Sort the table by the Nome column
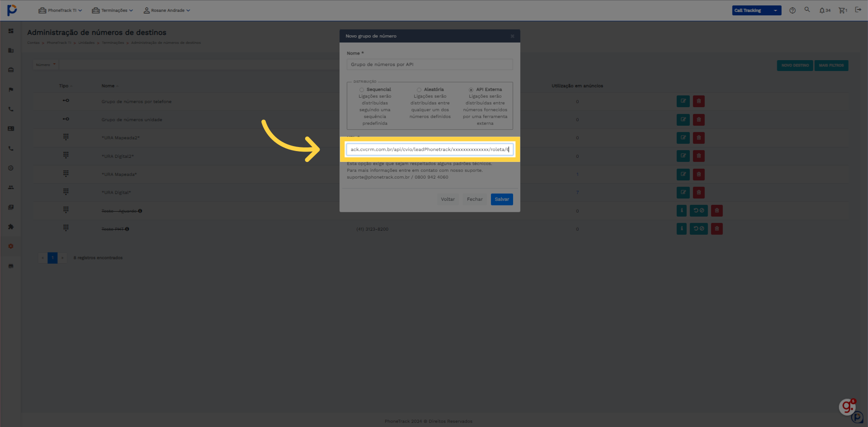This screenshot has width=868, height=427. pyautogui.click(x=110, y=86)
